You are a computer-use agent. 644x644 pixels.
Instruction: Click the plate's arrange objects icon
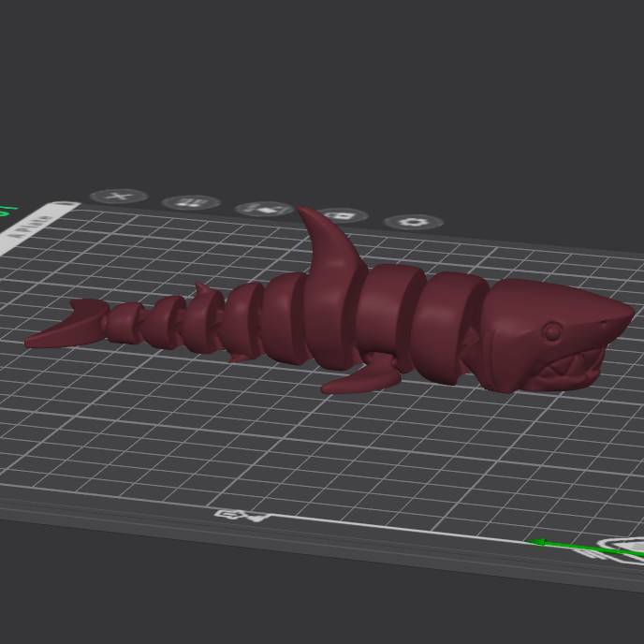click(x=265, y=209)
